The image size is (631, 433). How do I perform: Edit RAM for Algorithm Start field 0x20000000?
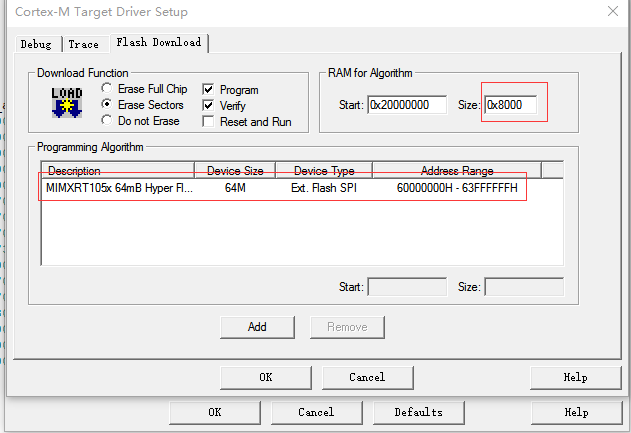407,105
